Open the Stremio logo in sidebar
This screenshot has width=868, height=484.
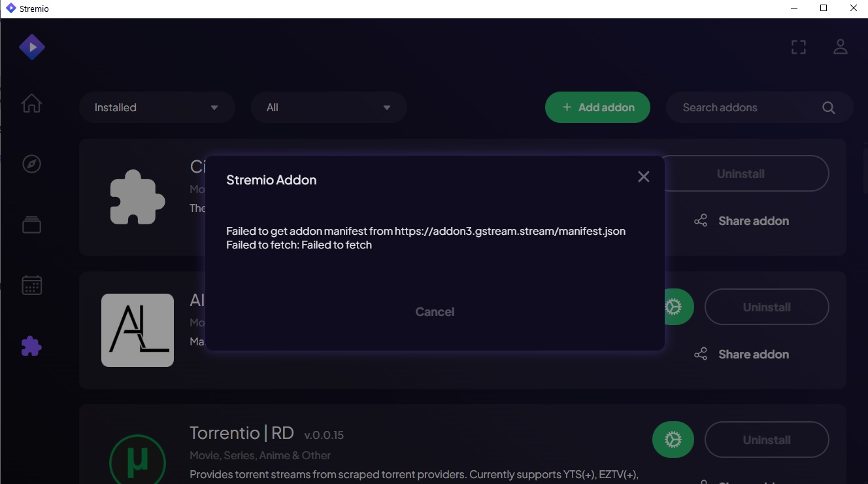(31, 47)
